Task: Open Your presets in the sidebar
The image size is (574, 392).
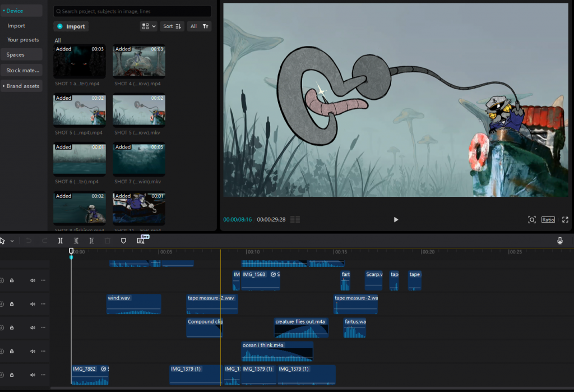Action: (x=22, y=40)
